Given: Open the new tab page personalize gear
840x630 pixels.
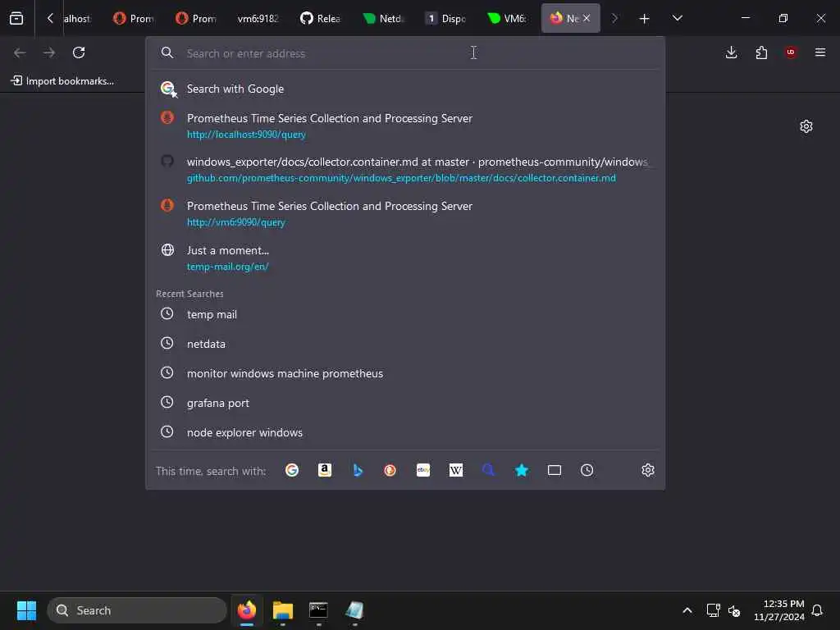Looking at the screenshot, I should click(806, 126).
